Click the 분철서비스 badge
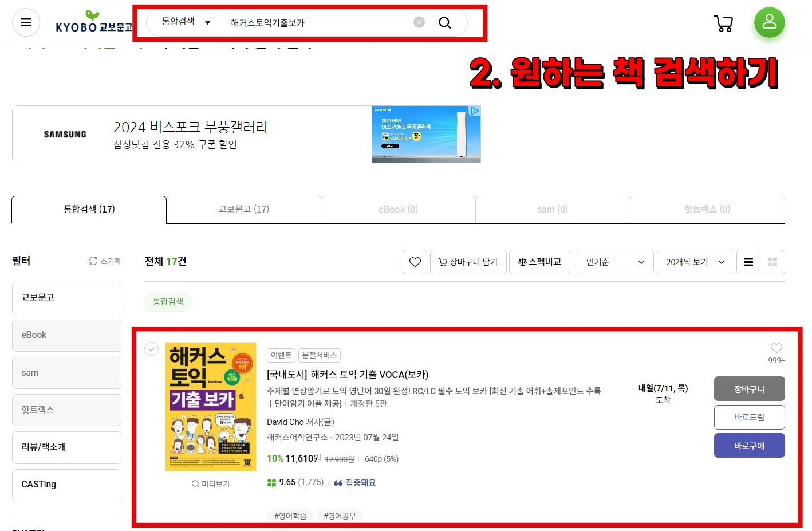This screenshot has width=812, height=531. click(x=320, y=355)
